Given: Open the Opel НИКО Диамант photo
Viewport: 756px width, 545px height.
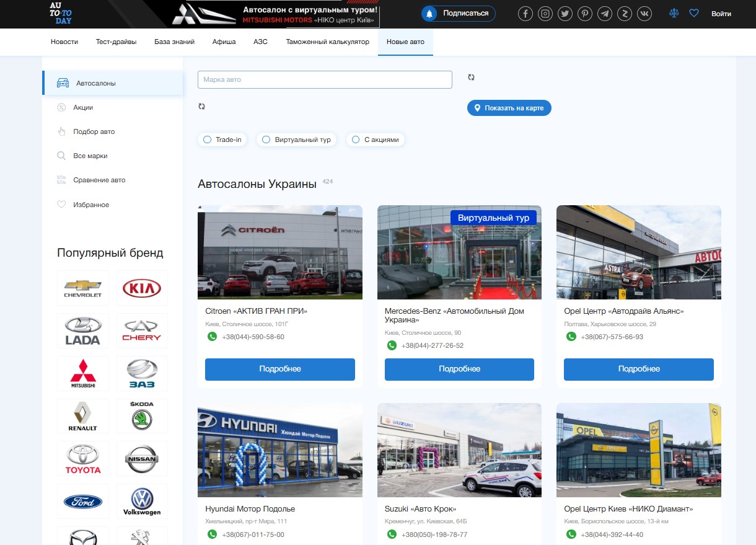Looking at the screenshot, I should [639, 450].
